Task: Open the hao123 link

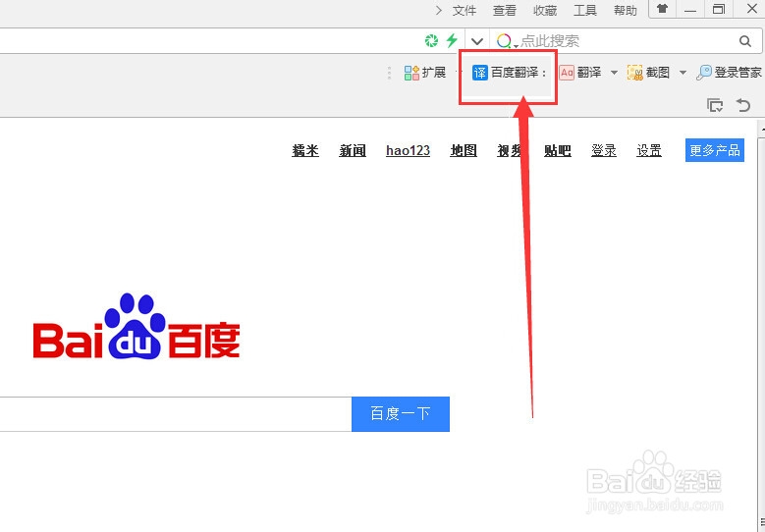Action: (408, 151)
